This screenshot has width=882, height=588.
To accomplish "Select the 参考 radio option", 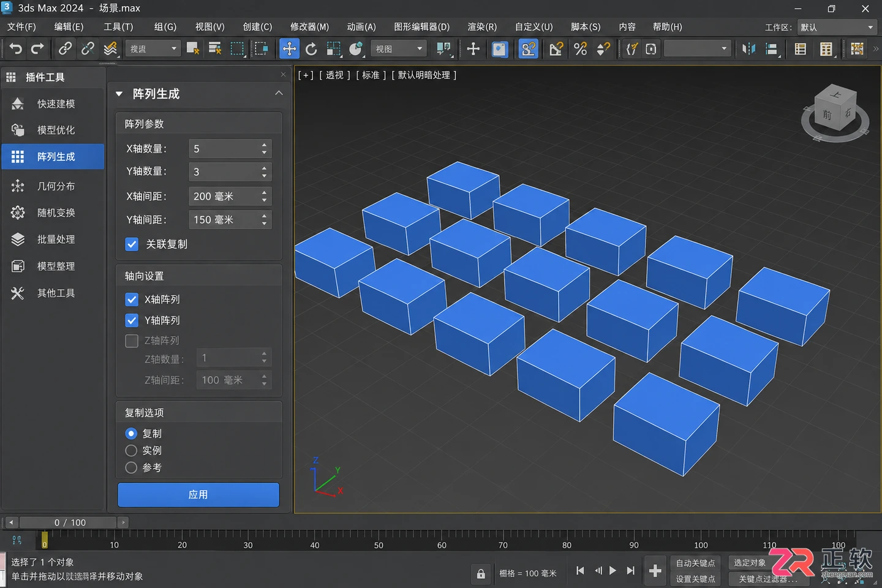I will click(x=131, y=468).
